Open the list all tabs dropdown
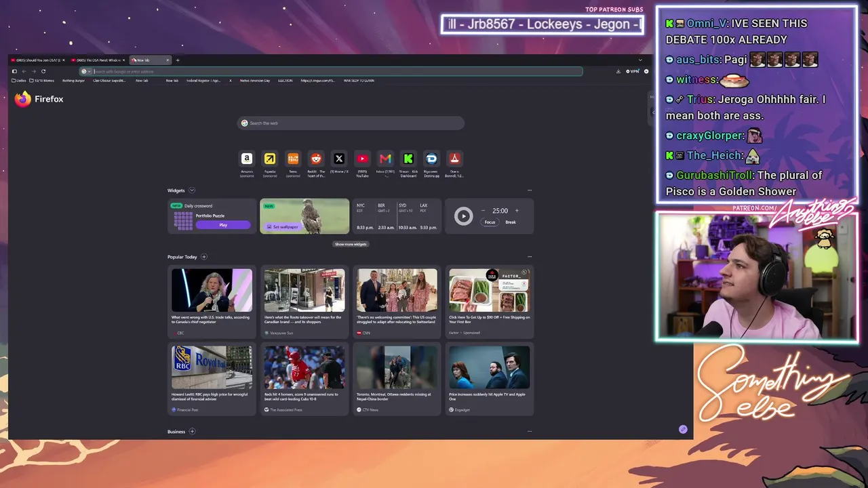The width and height of the screenshot is (868, 488). coord(640,60)
